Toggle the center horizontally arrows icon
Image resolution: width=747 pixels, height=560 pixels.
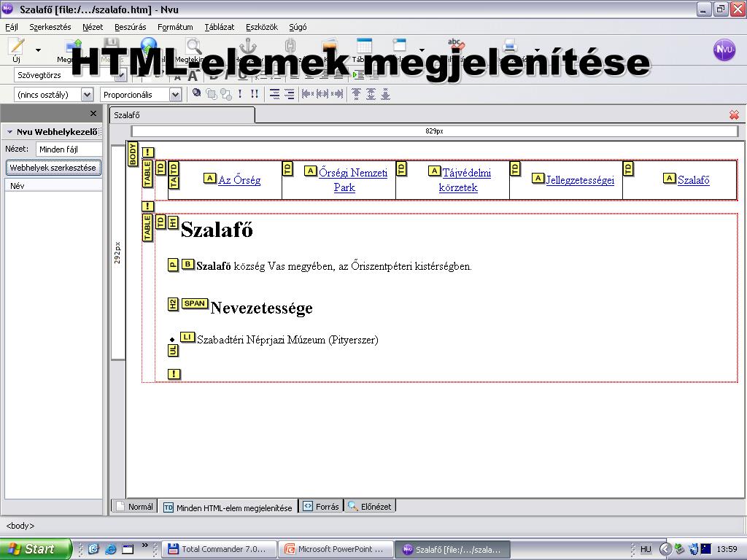[322, 94]
